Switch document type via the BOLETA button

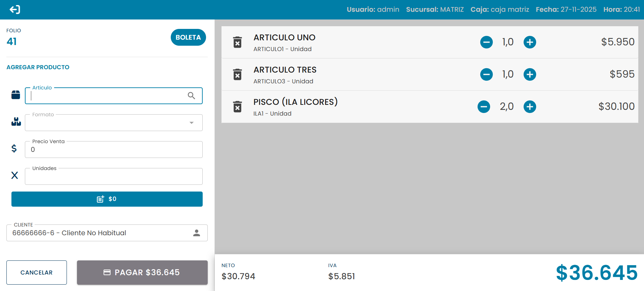coord(188,37)
